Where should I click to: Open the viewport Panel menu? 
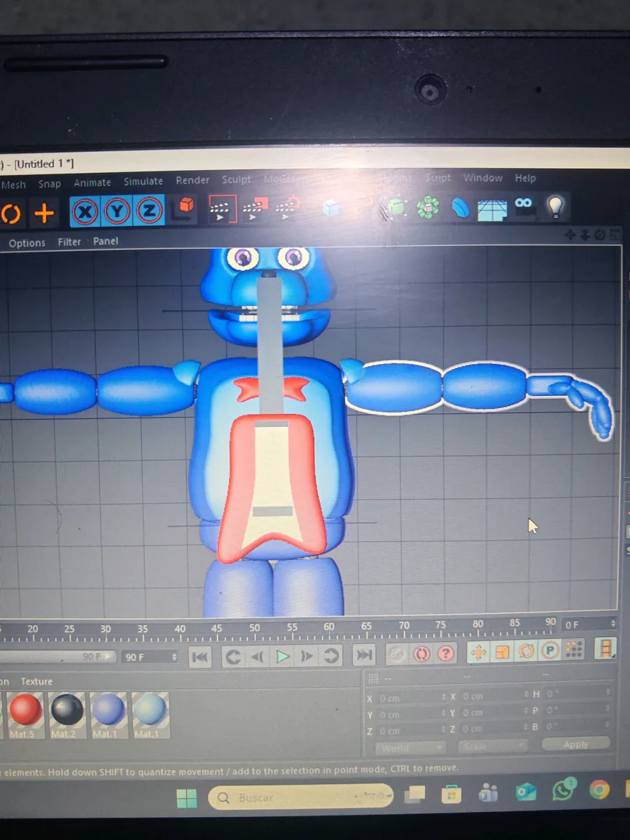pos(106,241)
